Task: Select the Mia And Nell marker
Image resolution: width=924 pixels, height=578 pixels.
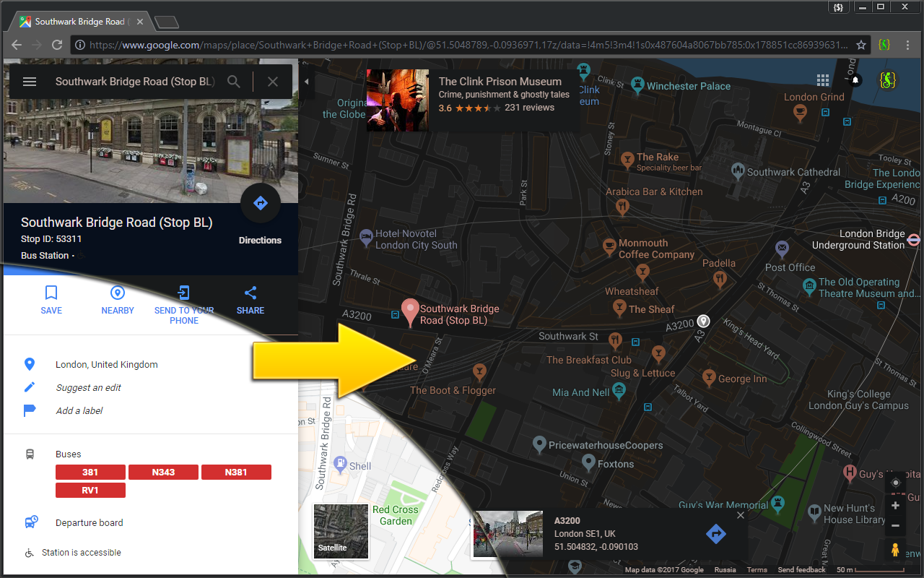Action: click(619, 390)
